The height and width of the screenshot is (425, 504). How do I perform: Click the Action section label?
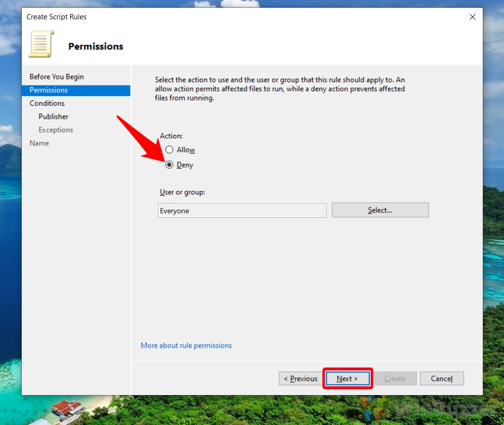point(171,136)
